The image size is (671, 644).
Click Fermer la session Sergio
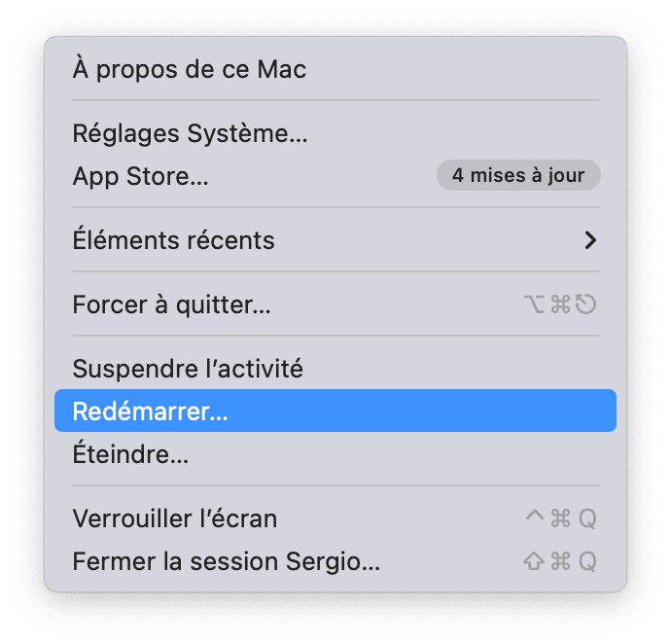click(227, 561)
